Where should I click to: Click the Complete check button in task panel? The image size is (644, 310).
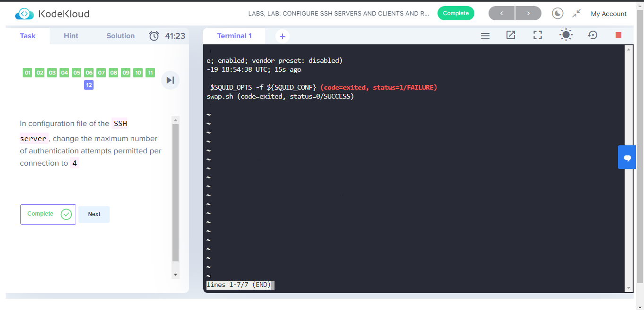coord(48,214)
